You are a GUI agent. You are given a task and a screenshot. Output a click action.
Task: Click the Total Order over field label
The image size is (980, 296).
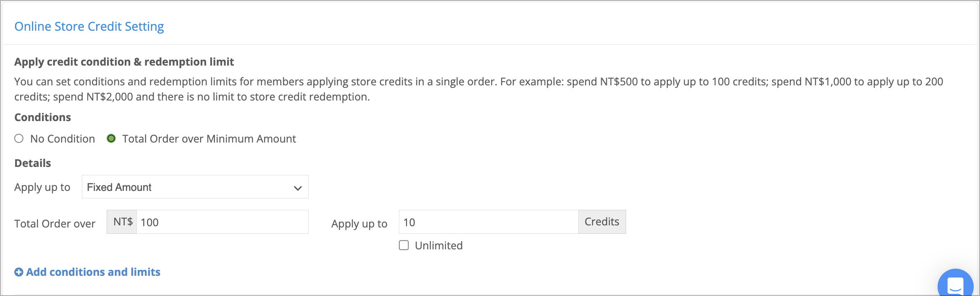(x=55, y=224)
